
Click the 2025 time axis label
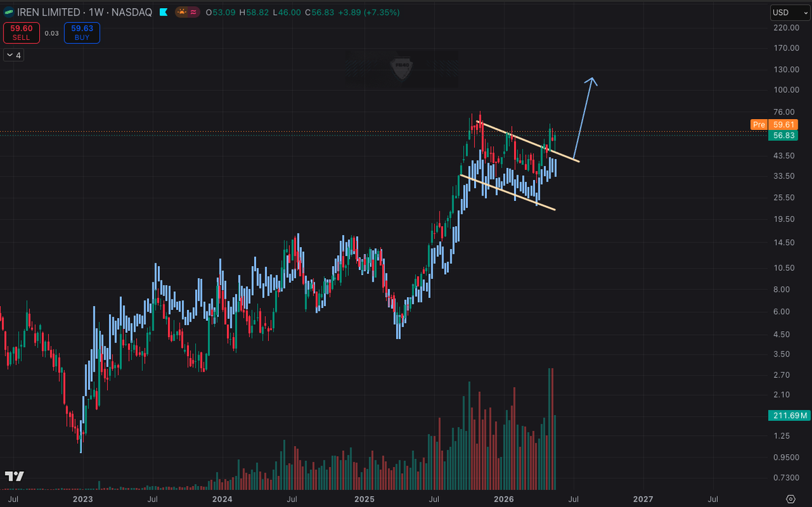(364, 500)
